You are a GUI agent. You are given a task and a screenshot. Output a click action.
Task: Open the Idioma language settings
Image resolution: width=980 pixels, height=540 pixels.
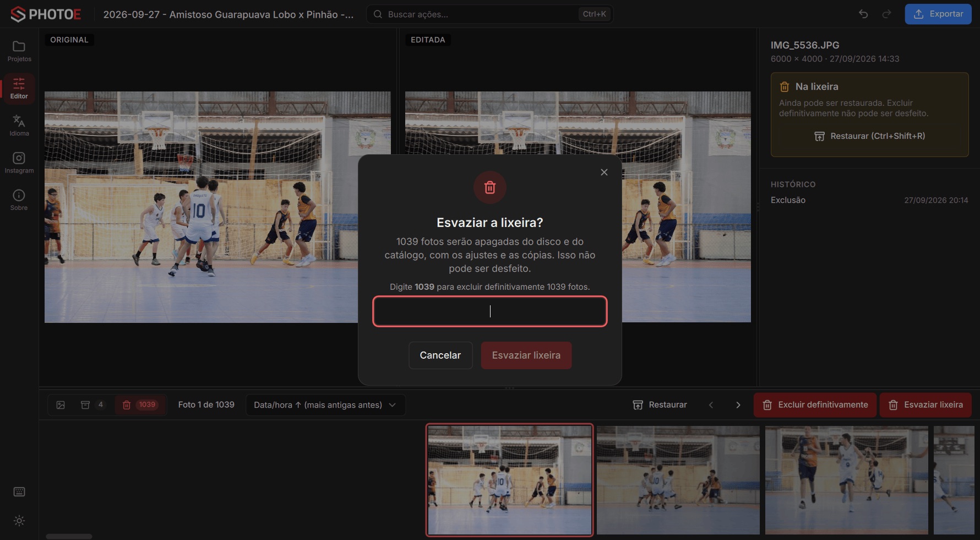(19, 126)
